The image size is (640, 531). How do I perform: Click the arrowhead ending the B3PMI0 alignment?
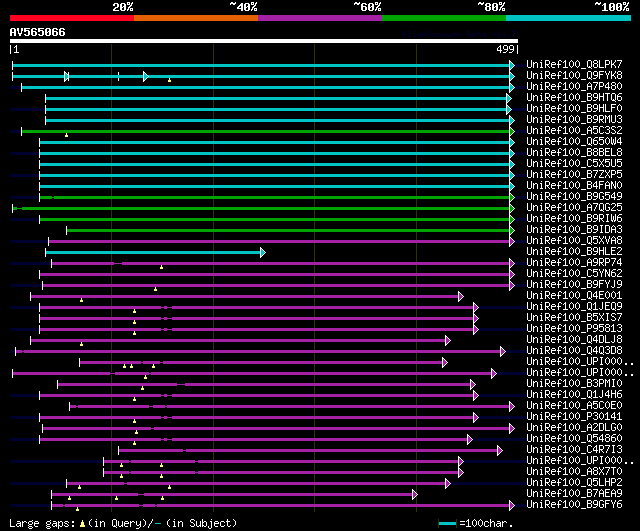pos(473,384)
